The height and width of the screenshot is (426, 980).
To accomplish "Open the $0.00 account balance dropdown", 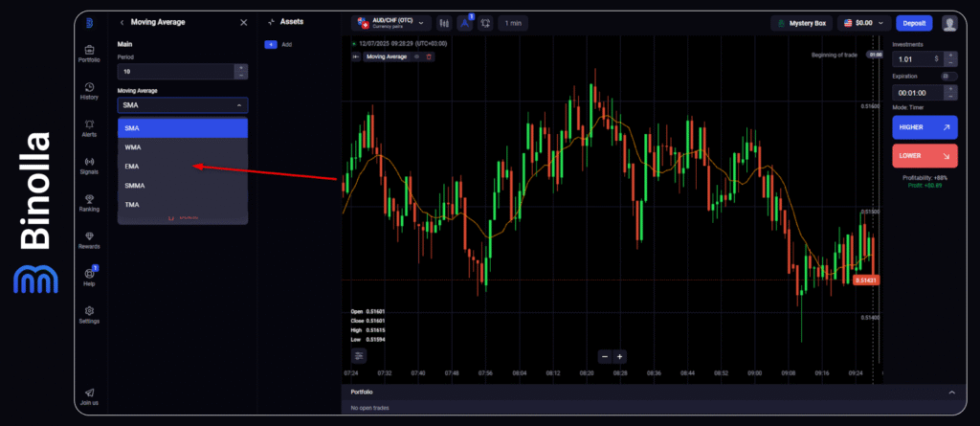I will pos(863,22).
